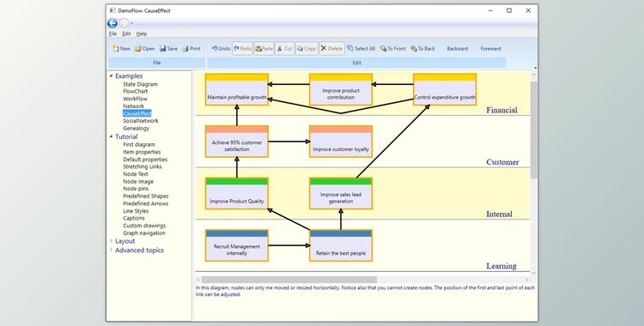Screen dimensions: 644x326
Task: Select SocialNetwork example
Action: coord(141,121)
